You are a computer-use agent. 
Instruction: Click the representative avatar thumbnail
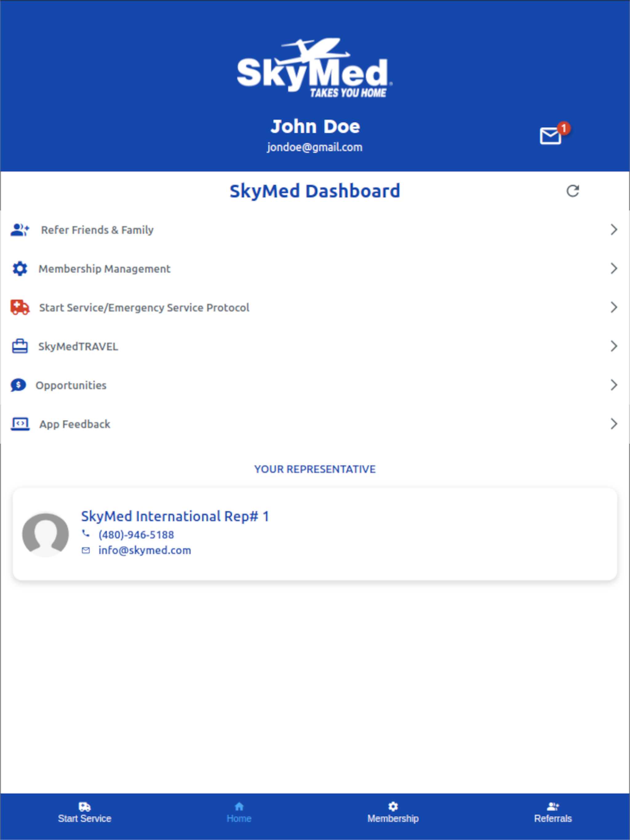tap(46, 535)
